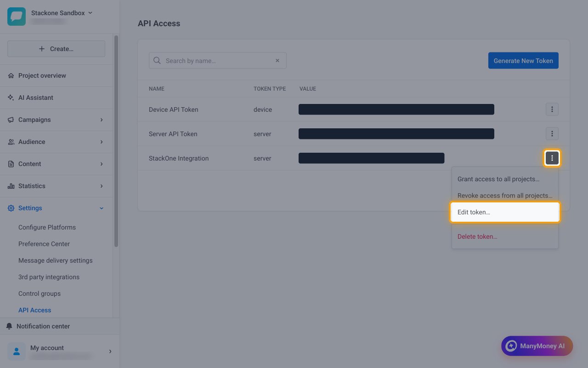The width and height of the screenshot is (588, 368).
Task: Open Message delivery settings
Action: coord(56,260)
